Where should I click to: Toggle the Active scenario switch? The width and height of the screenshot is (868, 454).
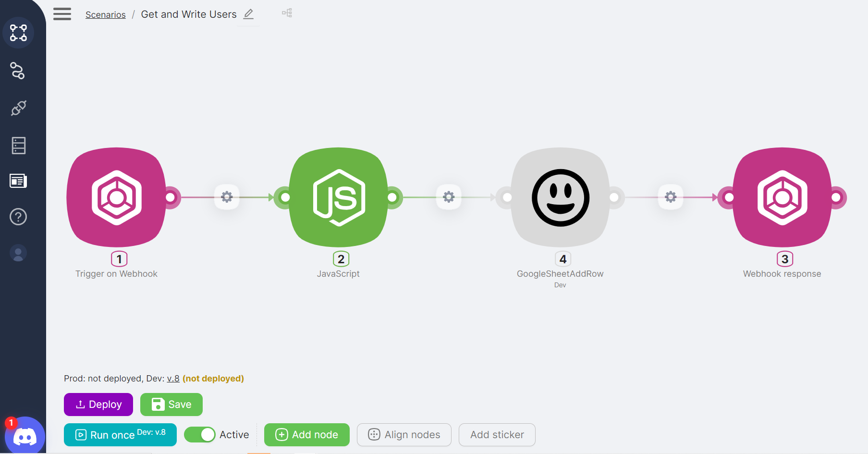coord(200,435)
